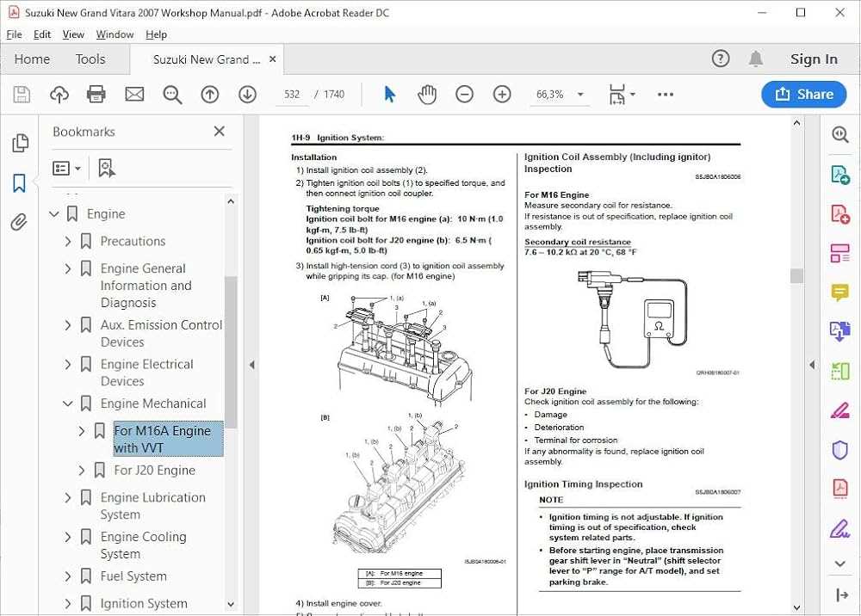Show page thumbnails panel
The width and height of the screenshot is (861, 616).
tap(20, 143)
